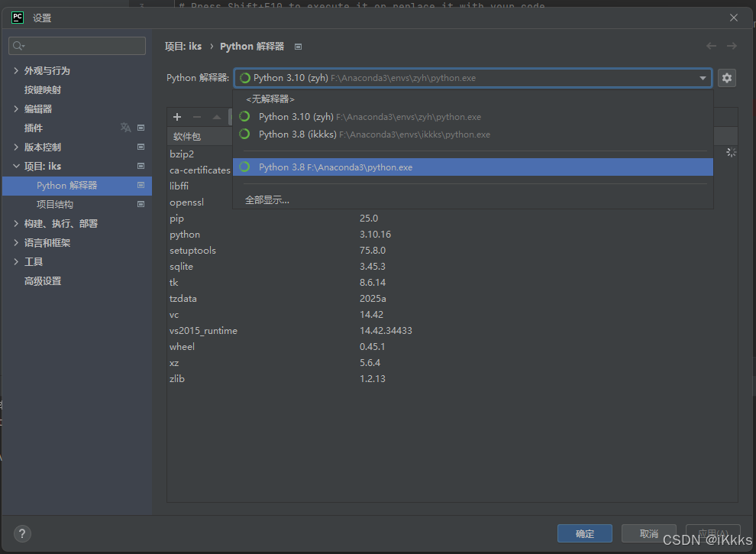The height and width of the screenshot is (554, 756).
Task: Click the plus icon to add package
Action: [x=177, y=117]
